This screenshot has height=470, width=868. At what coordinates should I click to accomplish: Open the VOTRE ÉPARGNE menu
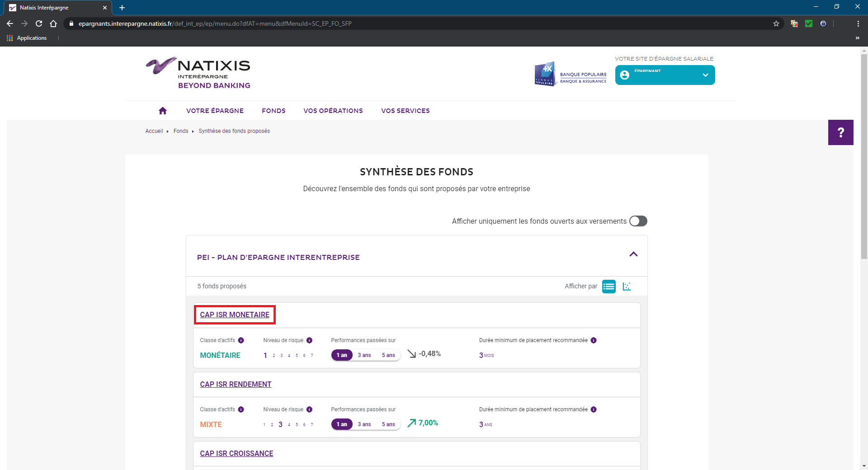click(215, 111)
